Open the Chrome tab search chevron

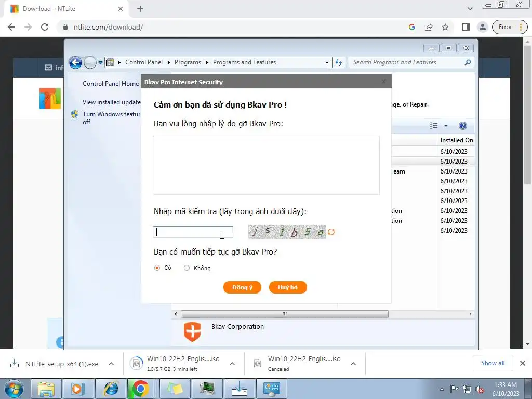point(470,9)
